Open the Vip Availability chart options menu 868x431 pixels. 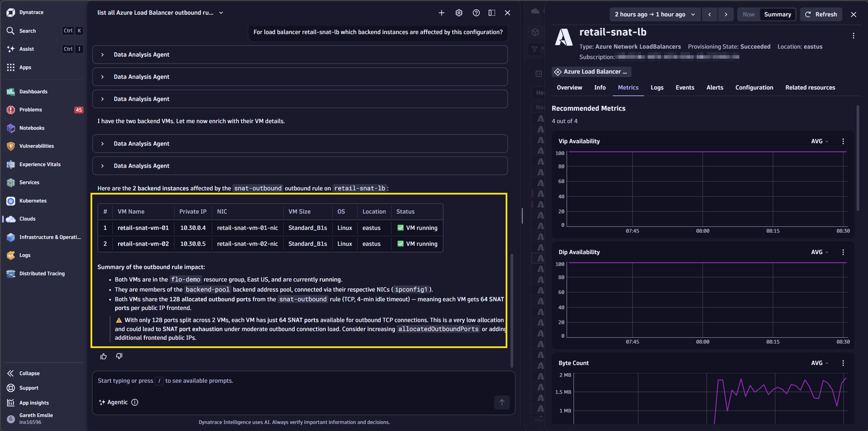843,141
